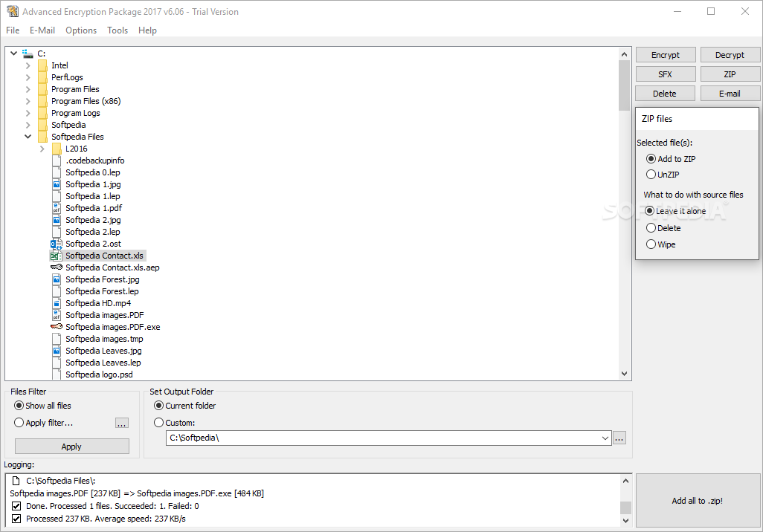This screenshot has width=763, height=532.
Task: Open the E-Mail menu
Action: 42,30
